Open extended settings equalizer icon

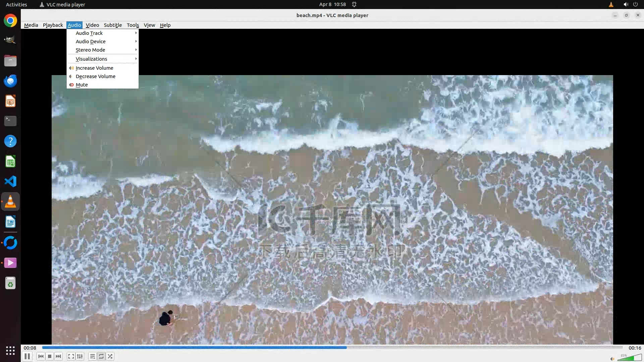(x=80, y=356)
